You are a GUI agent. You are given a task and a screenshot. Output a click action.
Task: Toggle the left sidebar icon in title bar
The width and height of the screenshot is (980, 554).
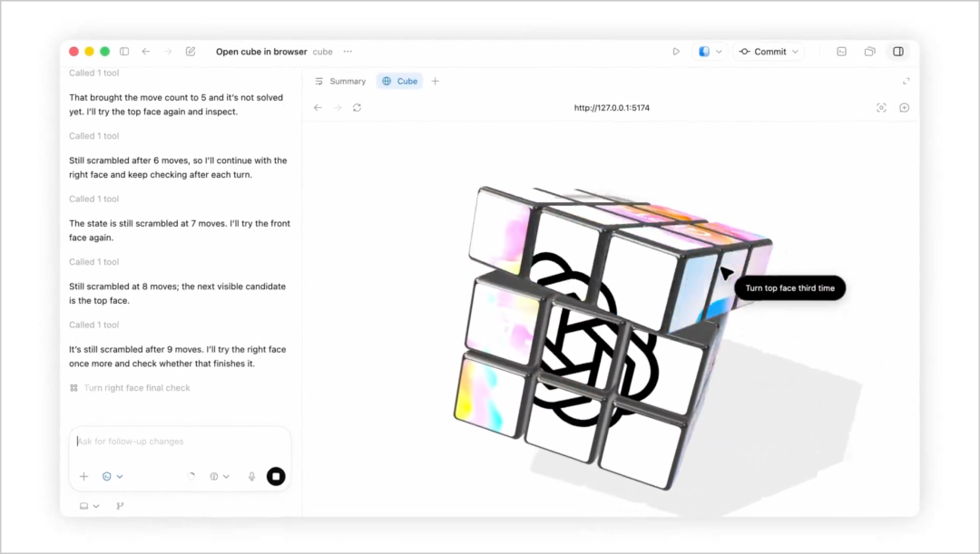[x=124, y=52]
